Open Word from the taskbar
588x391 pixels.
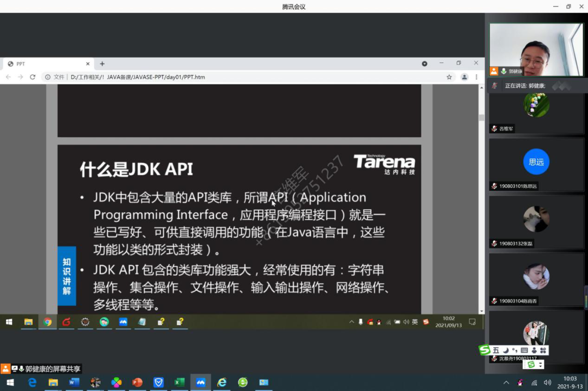[x=74, y=382]
